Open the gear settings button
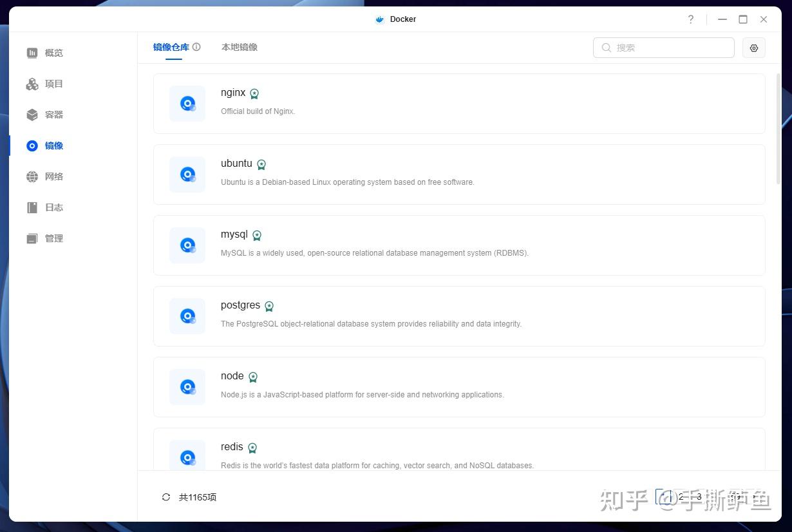 point(754,48)
